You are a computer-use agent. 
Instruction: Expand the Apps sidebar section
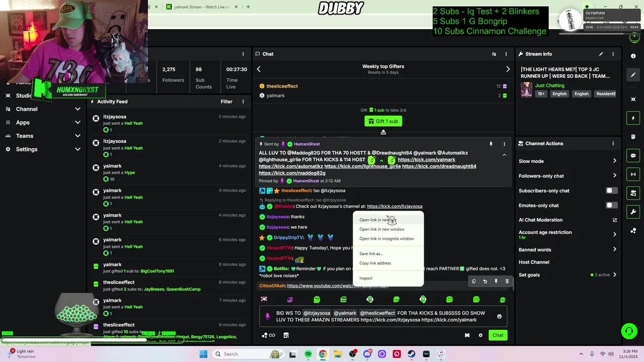77,123
